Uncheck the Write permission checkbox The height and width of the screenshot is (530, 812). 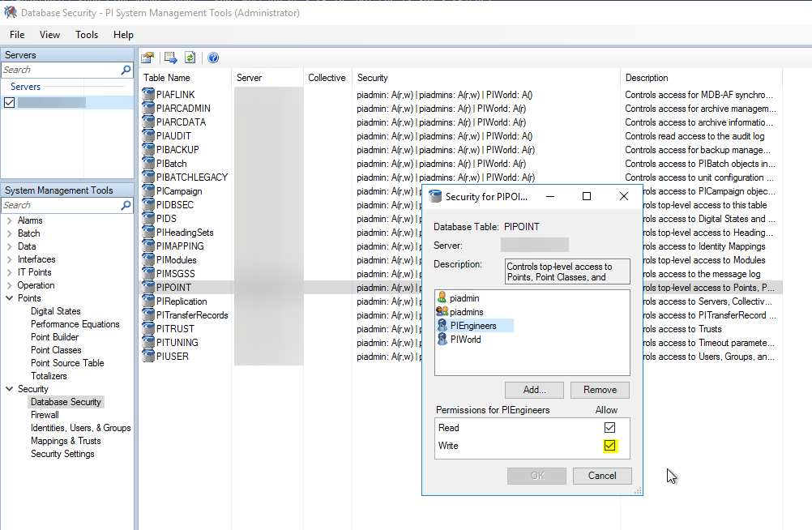tap(610, 446)
